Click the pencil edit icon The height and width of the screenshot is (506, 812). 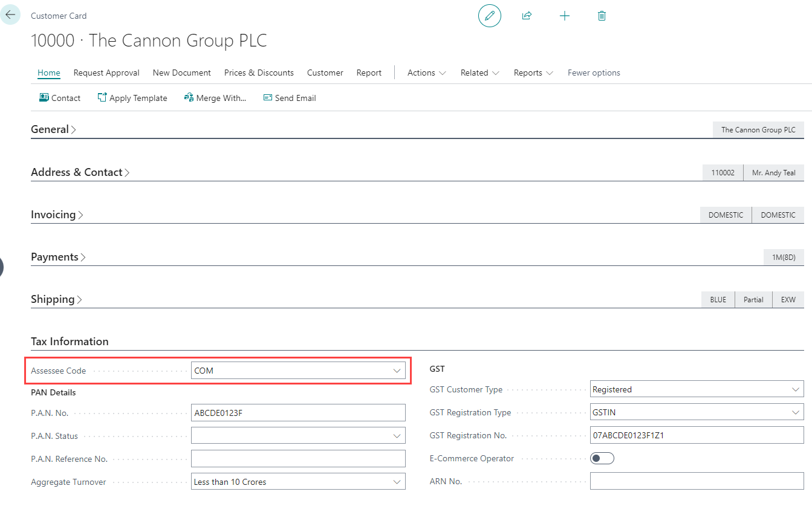click(489, 16)
